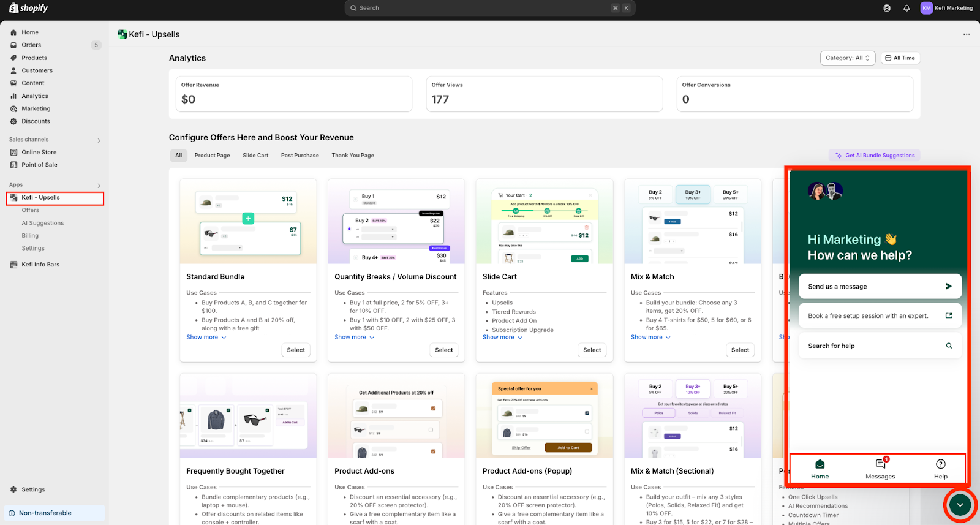Expand the Sales channels section
Viewport: 980px width, 525px height.
(99, 140)
